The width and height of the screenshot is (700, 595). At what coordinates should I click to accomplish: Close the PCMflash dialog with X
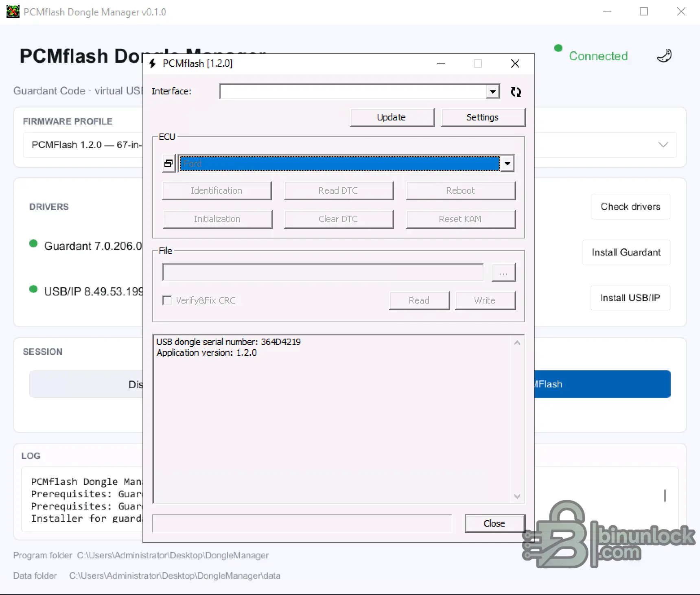click(x=515, y=63)
